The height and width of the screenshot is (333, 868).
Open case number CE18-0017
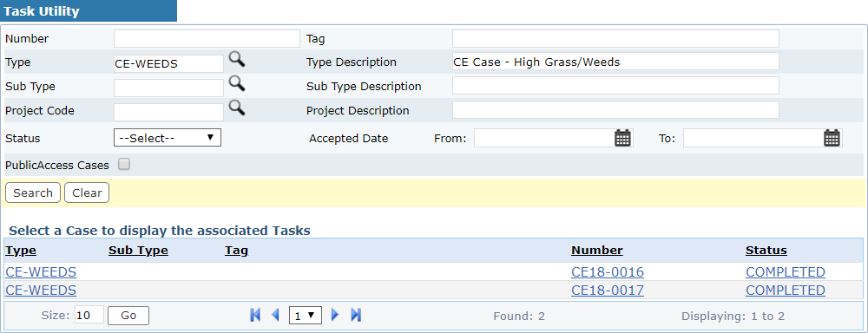608,290
